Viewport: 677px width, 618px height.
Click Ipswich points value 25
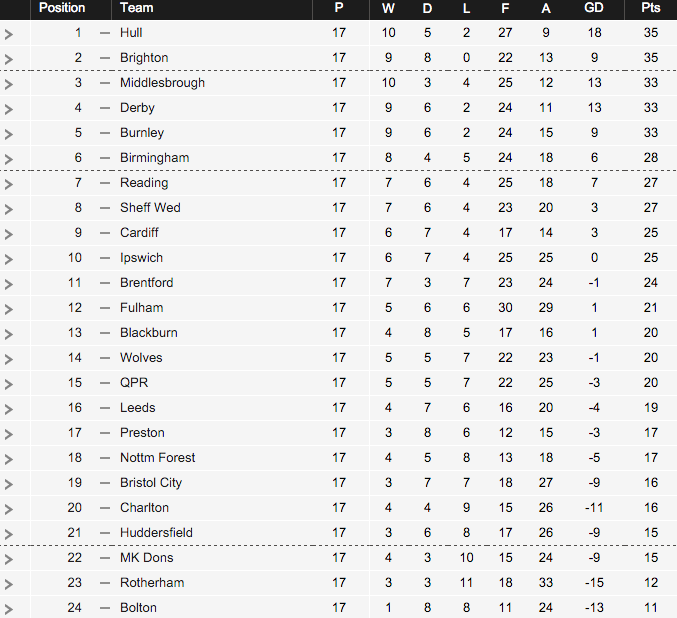click(x=651, y=258)
